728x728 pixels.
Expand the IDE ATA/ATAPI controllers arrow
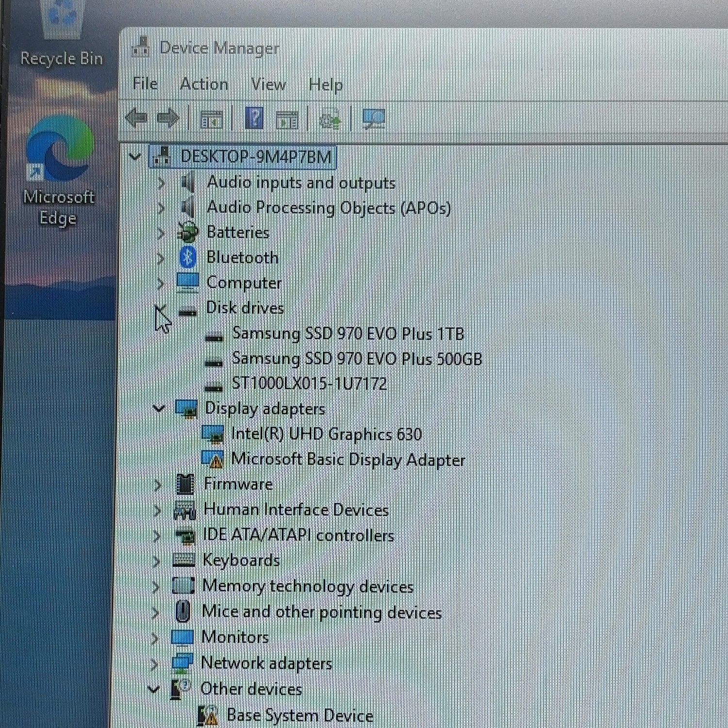pyautogui.click(x=157, y=536)
